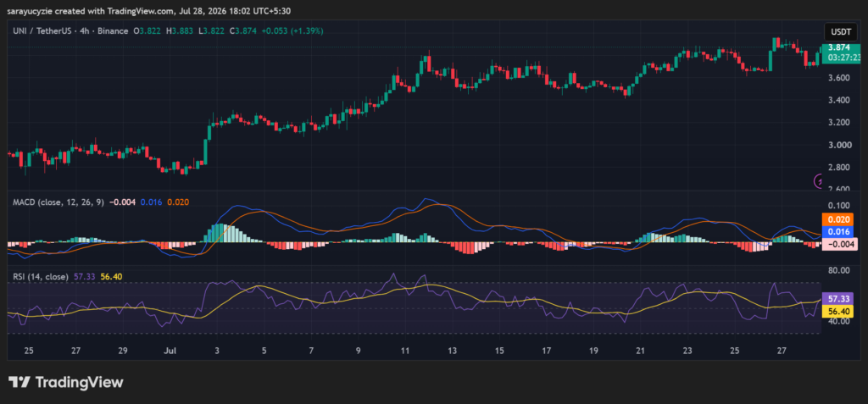Click the Jul marker on time axis
Screen dimensions: 868x404
pyautogui.click(x=170, y=351)
